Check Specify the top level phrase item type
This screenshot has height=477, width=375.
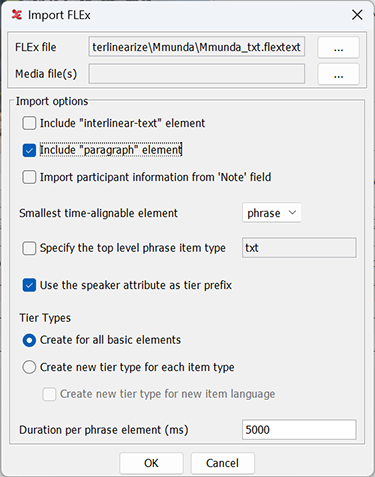[x=29, y=248]
